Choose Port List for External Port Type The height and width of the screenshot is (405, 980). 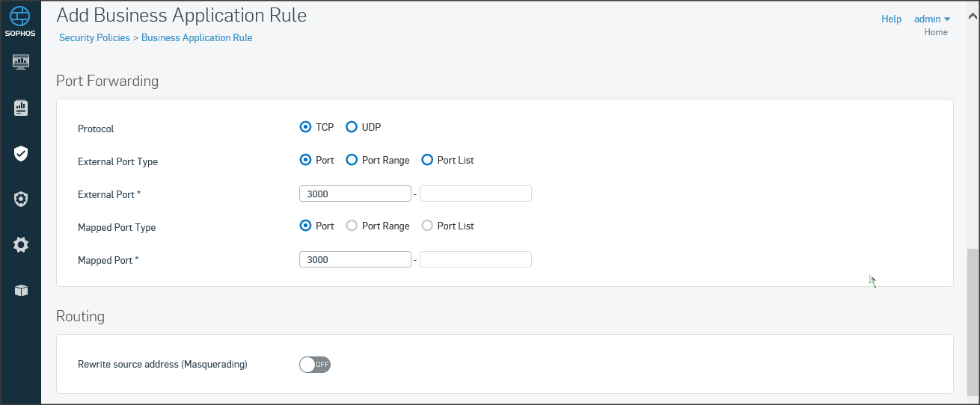point(427,160)
